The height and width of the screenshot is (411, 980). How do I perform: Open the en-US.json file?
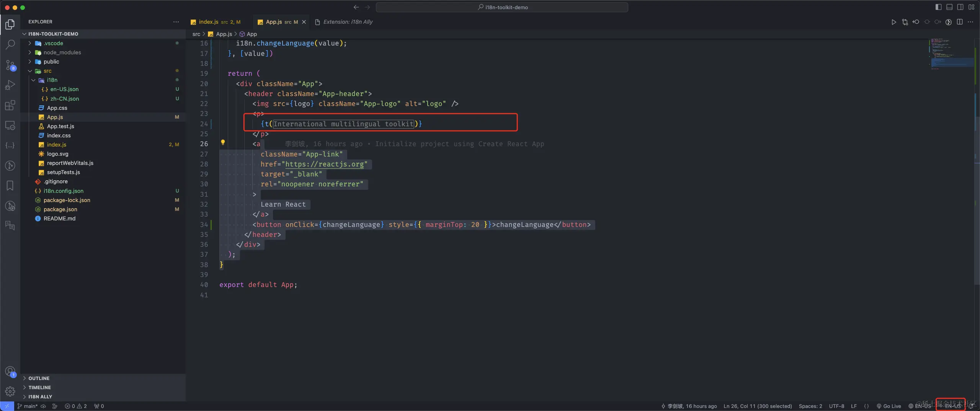[x=103, y=89]
